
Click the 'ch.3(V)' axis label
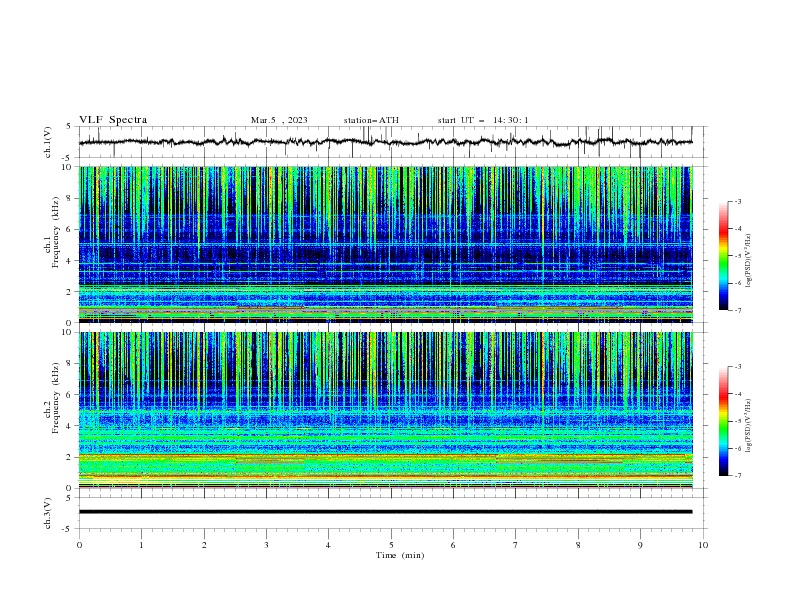pos(48,513)
